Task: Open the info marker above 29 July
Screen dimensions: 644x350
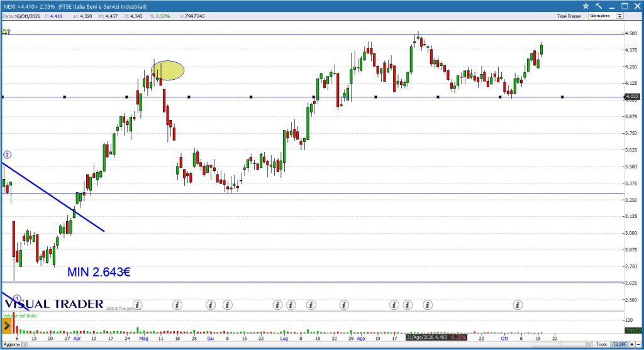Action: [x=344, y=305]
